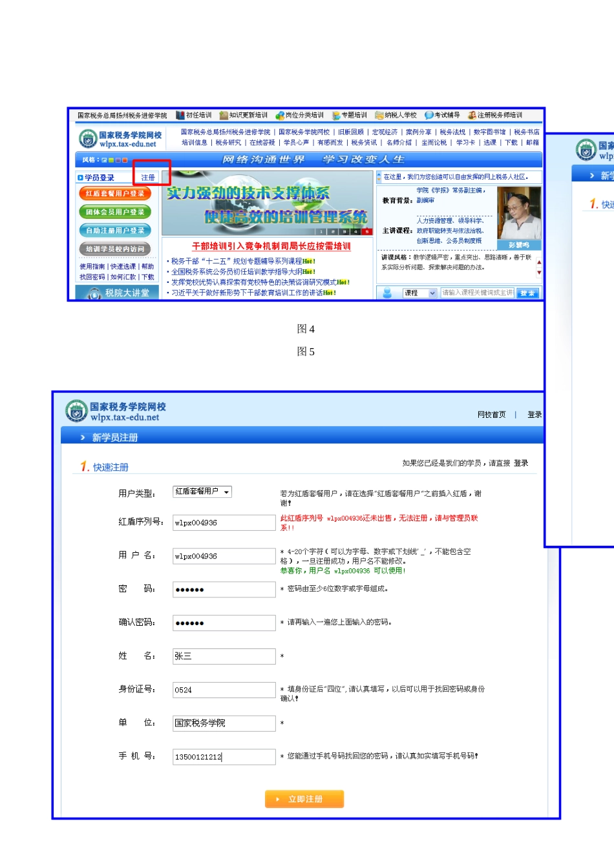614x868 pixels.
Task: Open the 用户类型 dropdown 红盾套餐用户
Action: pyautogui.click(x=202, y=491)
